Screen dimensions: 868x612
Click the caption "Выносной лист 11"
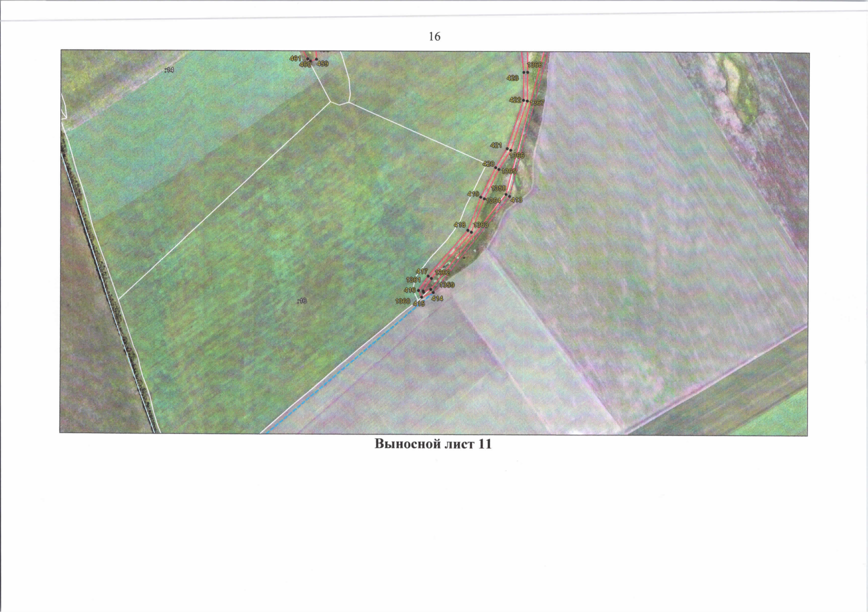(x=433, y=444)
